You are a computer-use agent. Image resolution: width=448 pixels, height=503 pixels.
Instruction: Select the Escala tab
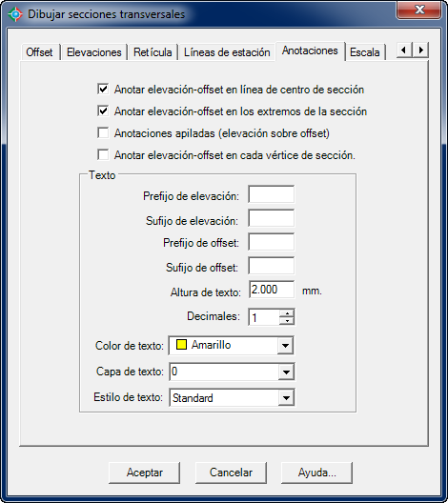pos(365,52)
